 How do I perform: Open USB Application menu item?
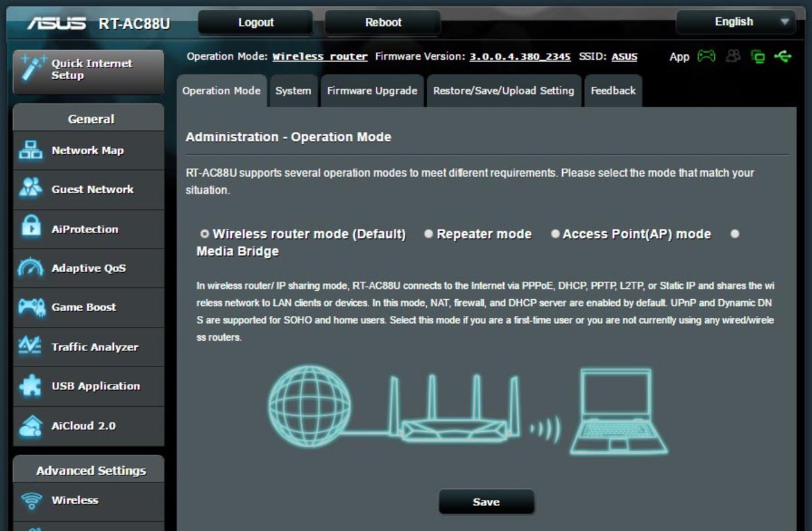point(89,387)
